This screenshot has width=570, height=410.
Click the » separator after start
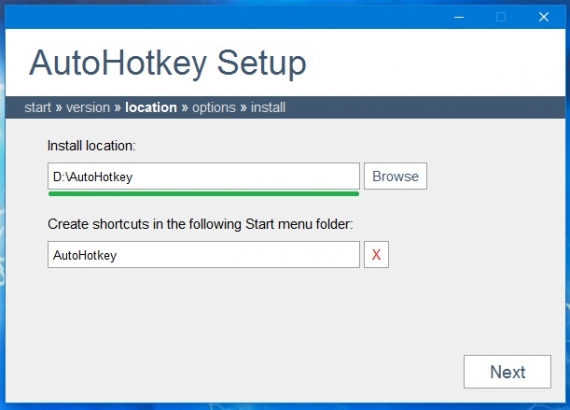click(x=59, y=108)
